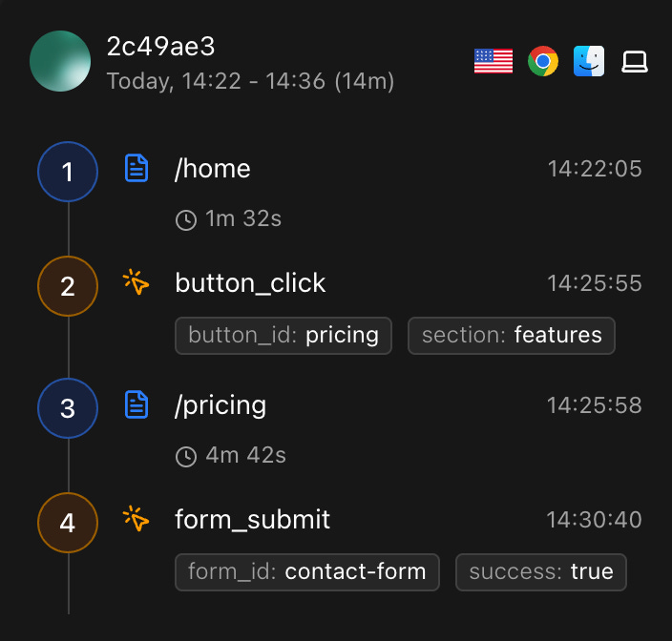
Task: Click the page icon beside /pricing
Action: pos(137,405)
